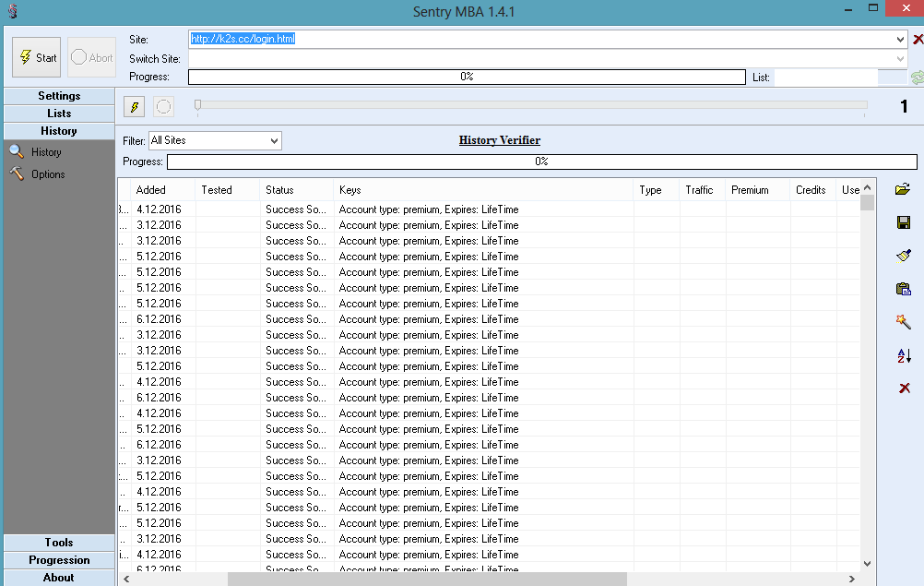The image size is (924, 586).
Task: Click the slider thumb in the toolbar
Action: click(198, 105)
